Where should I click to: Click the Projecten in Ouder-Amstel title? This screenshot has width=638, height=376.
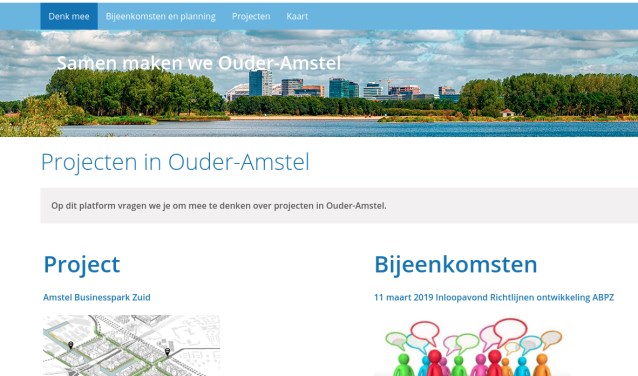175,162
